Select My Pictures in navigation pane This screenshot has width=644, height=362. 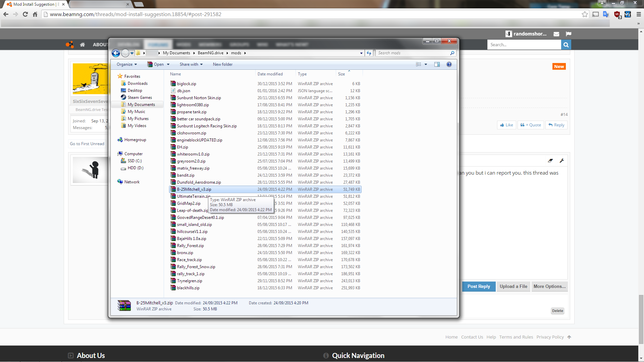[138, 119]
